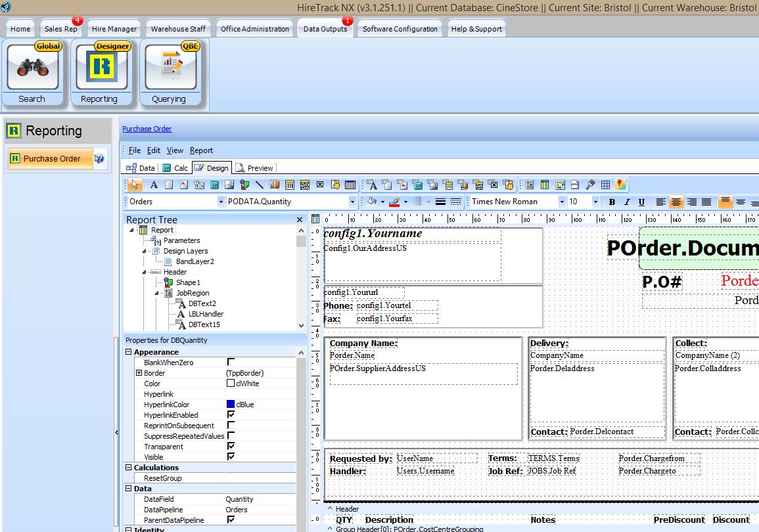Screen dimensions: 759x532
Task: Click the clBlue HyperlinkColor swatch
Action: click(231, 405)
